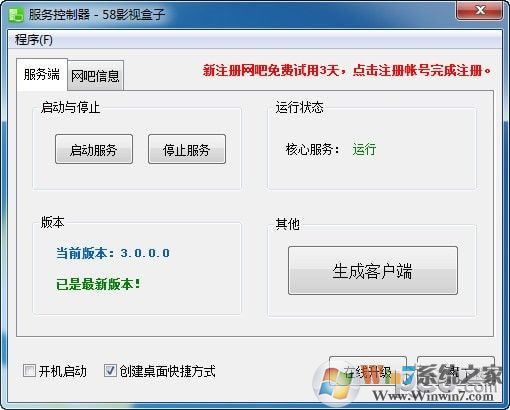Click the 已是最新版本! status text

click(x=99, y=284)
